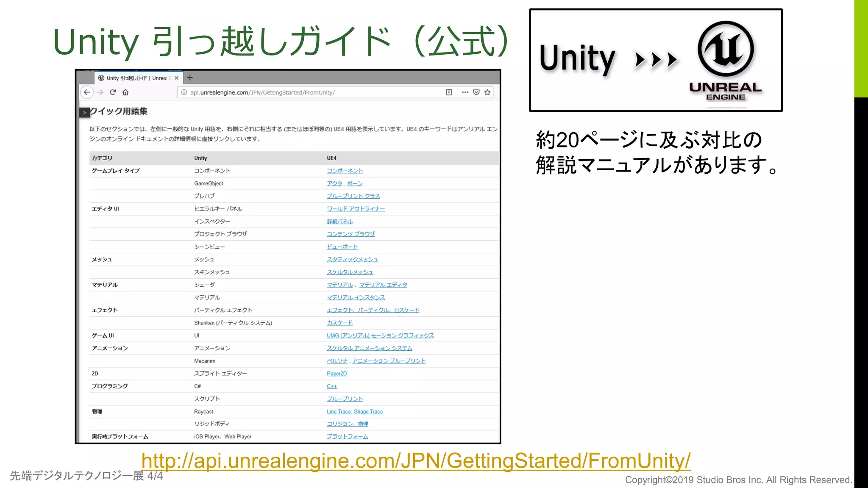868x488 pixels.
Task: Save page to Pocket icon
Action: tap(476, 92)
